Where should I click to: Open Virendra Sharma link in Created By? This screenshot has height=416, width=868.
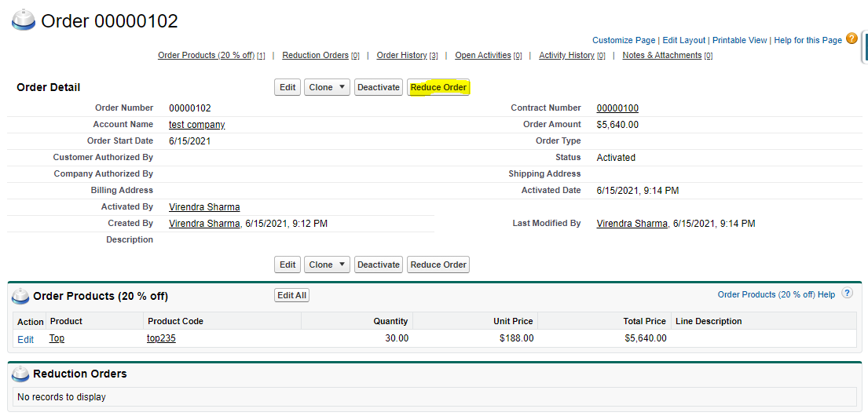204,224
